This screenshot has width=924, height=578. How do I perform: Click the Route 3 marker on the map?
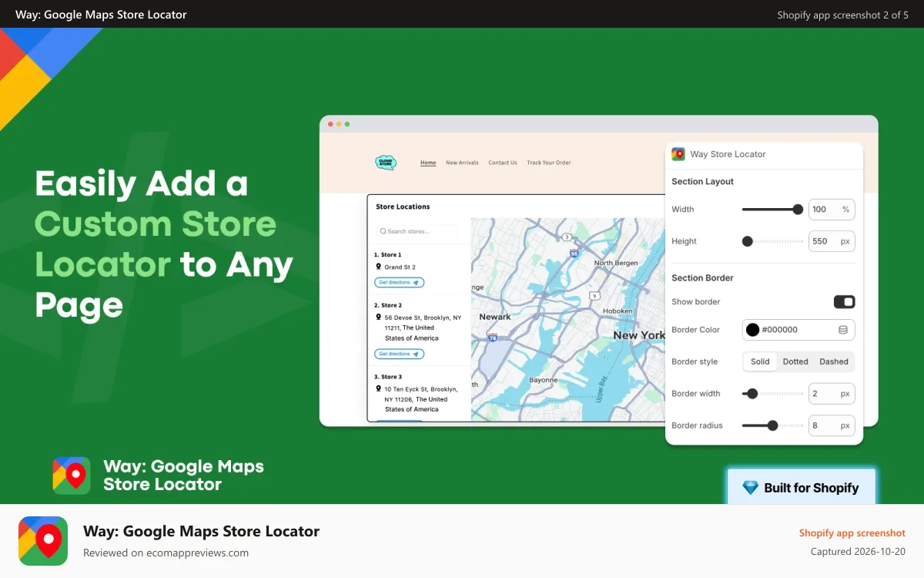567,237
